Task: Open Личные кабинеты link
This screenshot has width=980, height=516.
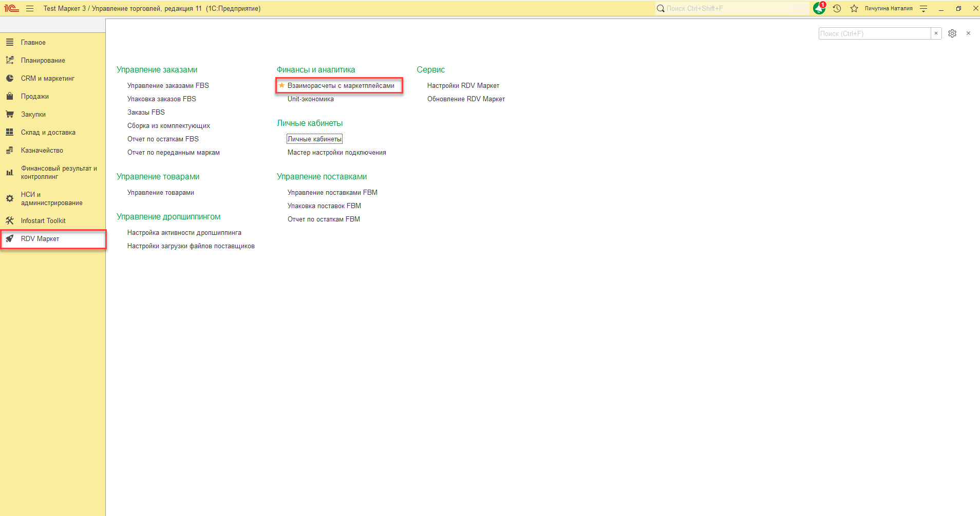Action: point(314,139)
